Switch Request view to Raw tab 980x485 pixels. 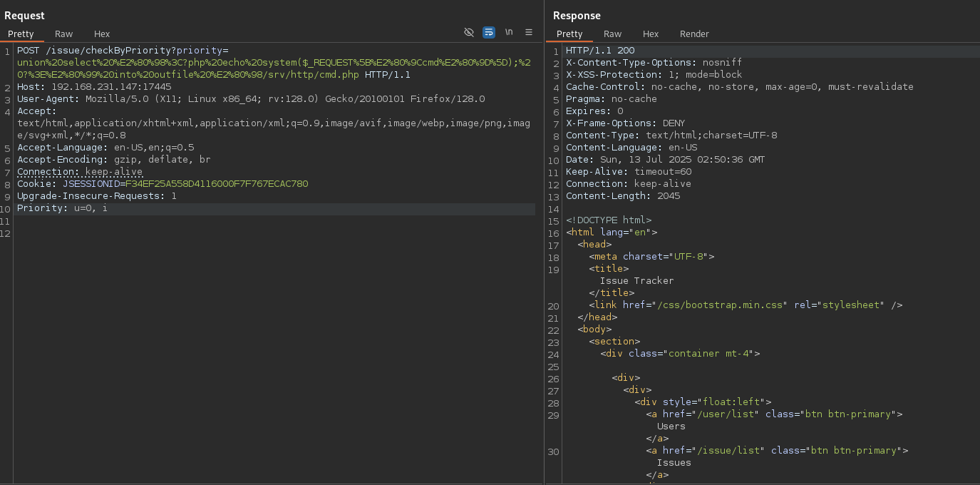pyautogui.click(x=63, y=34)
